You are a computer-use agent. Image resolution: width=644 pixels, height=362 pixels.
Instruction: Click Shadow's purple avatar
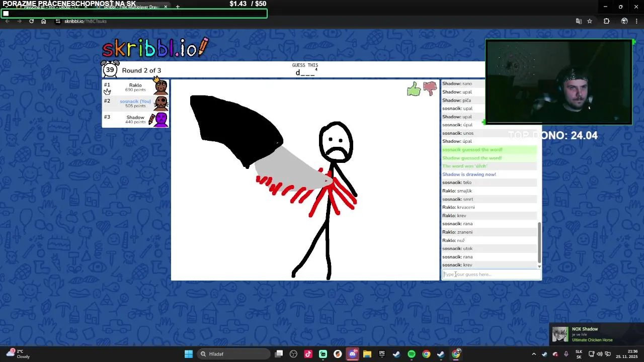161,120
